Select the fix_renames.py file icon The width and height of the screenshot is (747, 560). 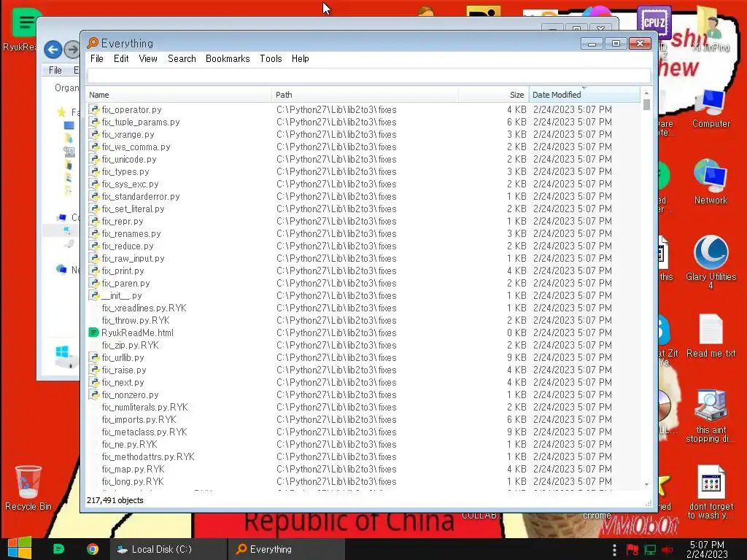click(94, 233)
